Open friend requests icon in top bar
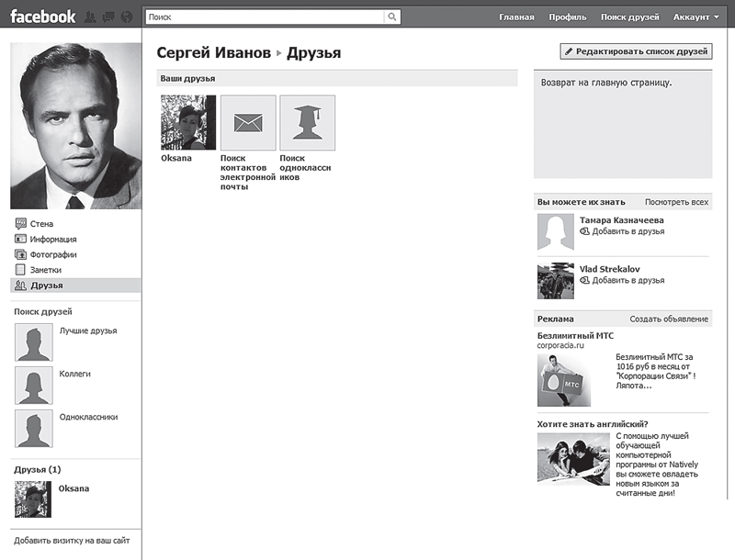735x560 pixels. [90, 17]
